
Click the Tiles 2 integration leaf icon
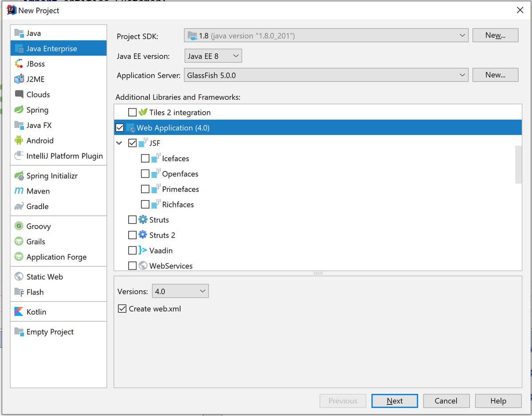tap(143, 112)
